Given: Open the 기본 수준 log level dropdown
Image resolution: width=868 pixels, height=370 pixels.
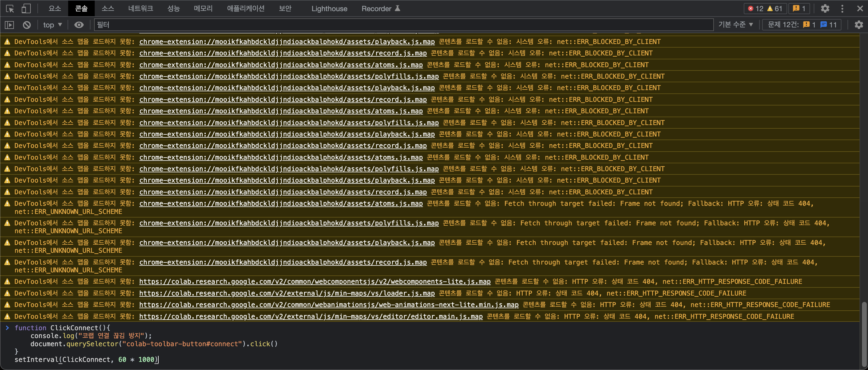Looking at the screenshot, I should tap(736, 25).
